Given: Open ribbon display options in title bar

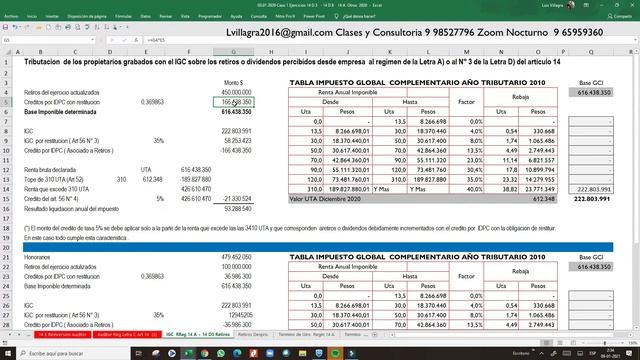Looking at the screenshot, I should [x=586, y=5].
